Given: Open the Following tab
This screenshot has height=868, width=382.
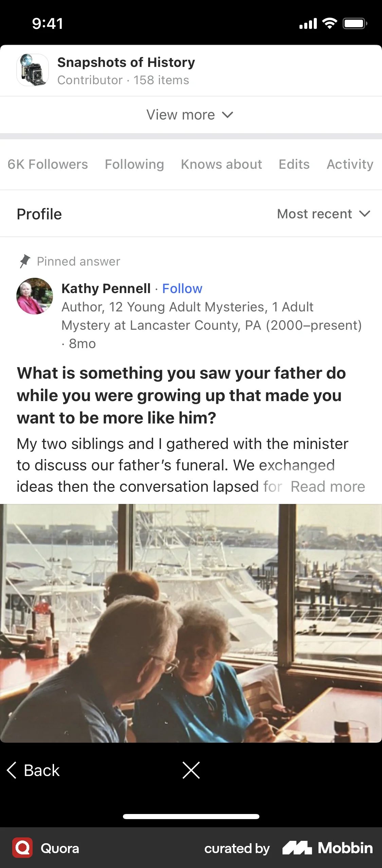Looking at the screenshot, I should coord(134,164).
